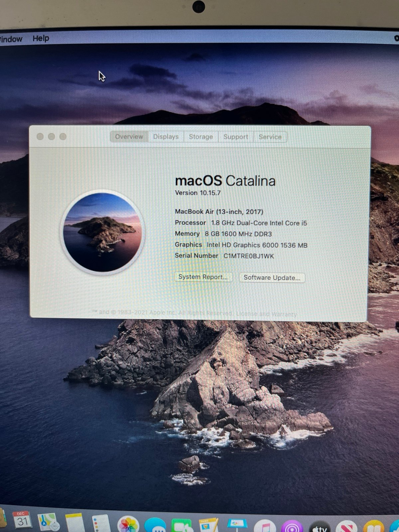Launch Podcasts from the Dock
399x532 pixels.
292,527
